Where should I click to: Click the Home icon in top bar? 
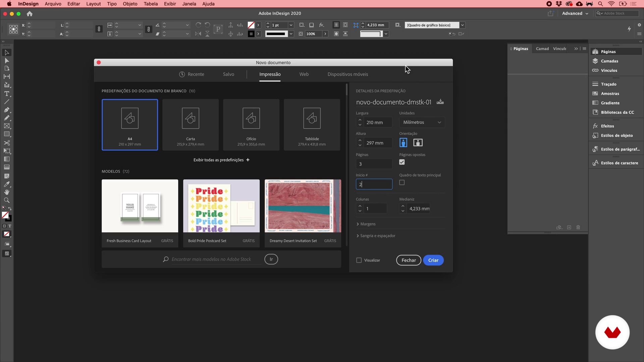point(30,14)
